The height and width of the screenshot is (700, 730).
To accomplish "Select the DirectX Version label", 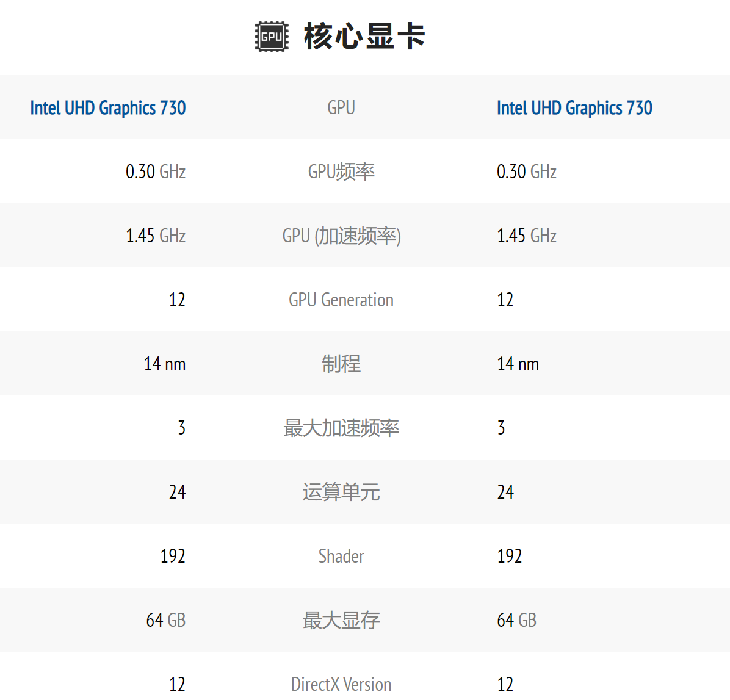I will (x=341, y=685).
